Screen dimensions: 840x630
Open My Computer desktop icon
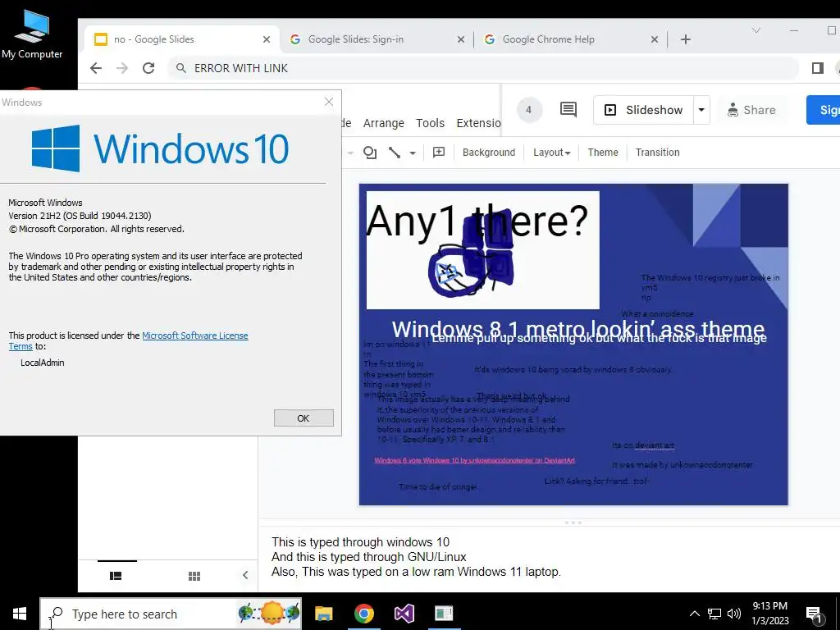[32, 33]
